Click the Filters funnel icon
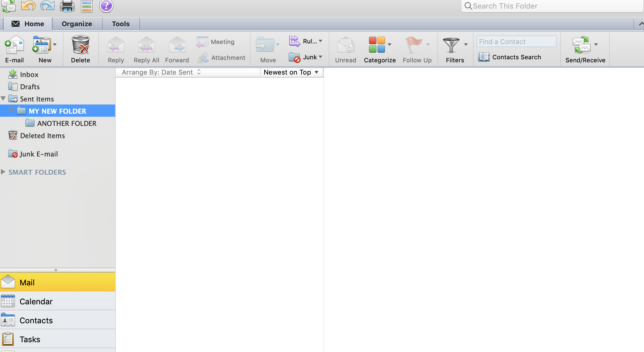The image size is (644, 352). pyautogui.click(x=451, y=45)
